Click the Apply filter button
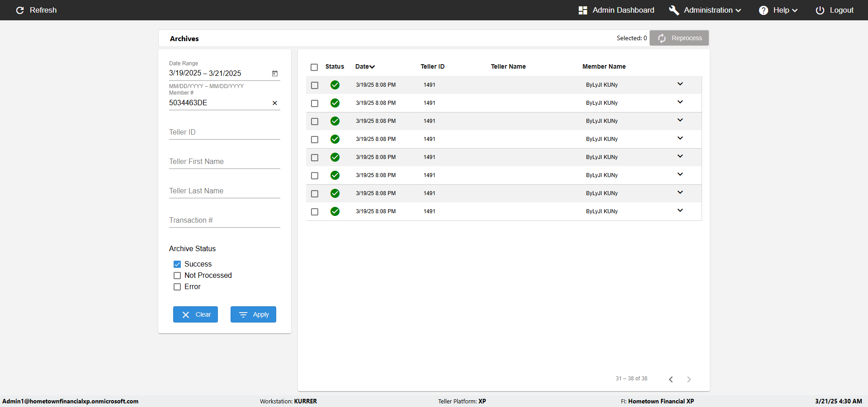This screenshot has height=407, width=868. [x=253, y=314]
